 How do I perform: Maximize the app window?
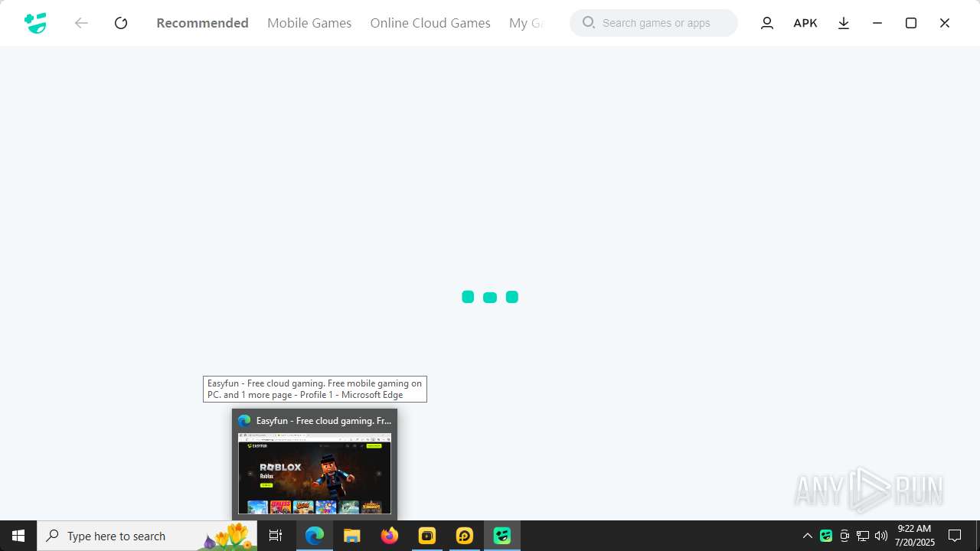click(911, 23)
